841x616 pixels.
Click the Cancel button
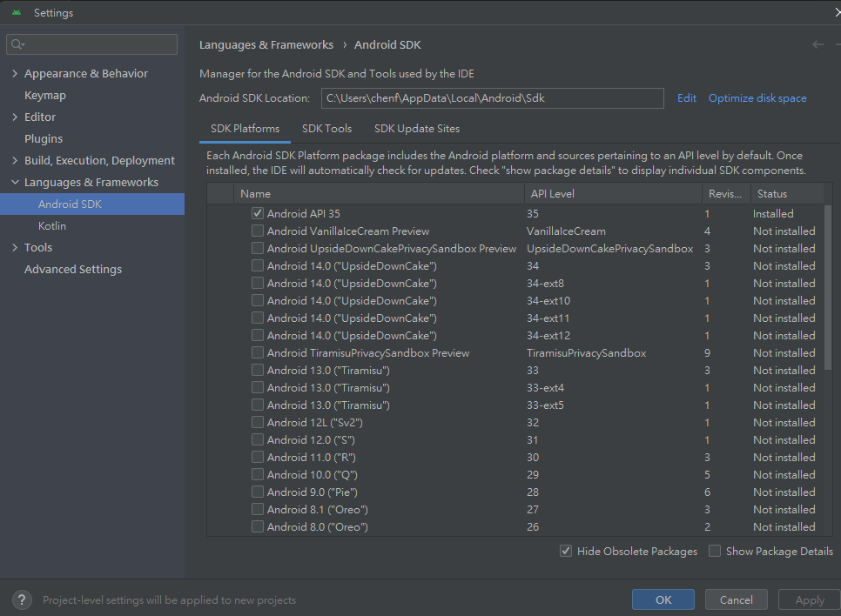736,599
